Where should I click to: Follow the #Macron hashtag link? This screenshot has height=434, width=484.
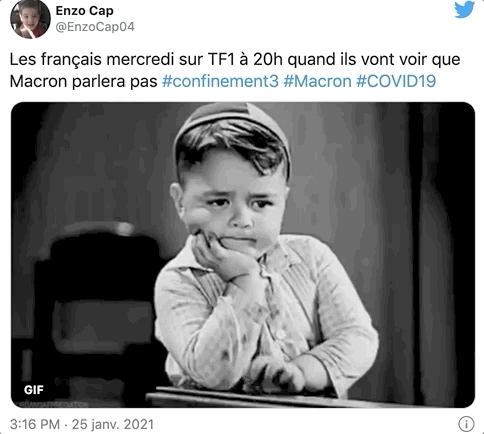(x=317, y=81)
